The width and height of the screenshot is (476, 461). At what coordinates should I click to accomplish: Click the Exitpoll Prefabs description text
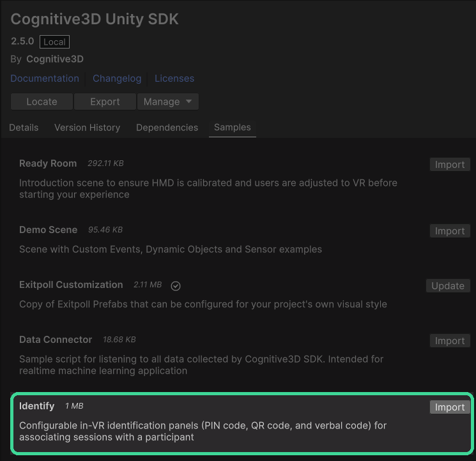203,304
